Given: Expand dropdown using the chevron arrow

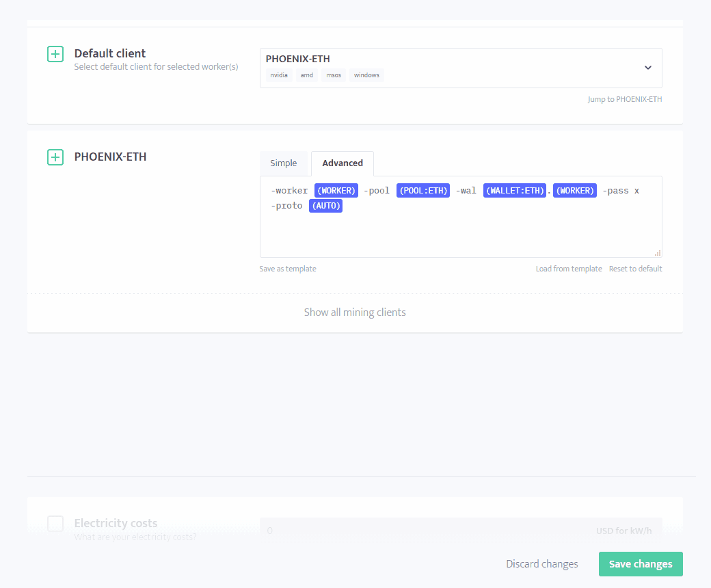Looking at the screenshot, I should [648, 68].
